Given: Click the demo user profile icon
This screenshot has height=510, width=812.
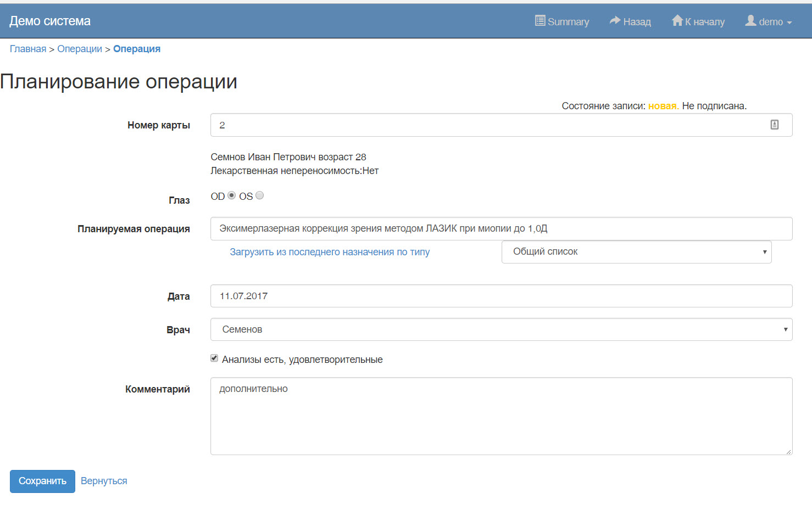Looking at the screenshot, I should pos(750,21).
